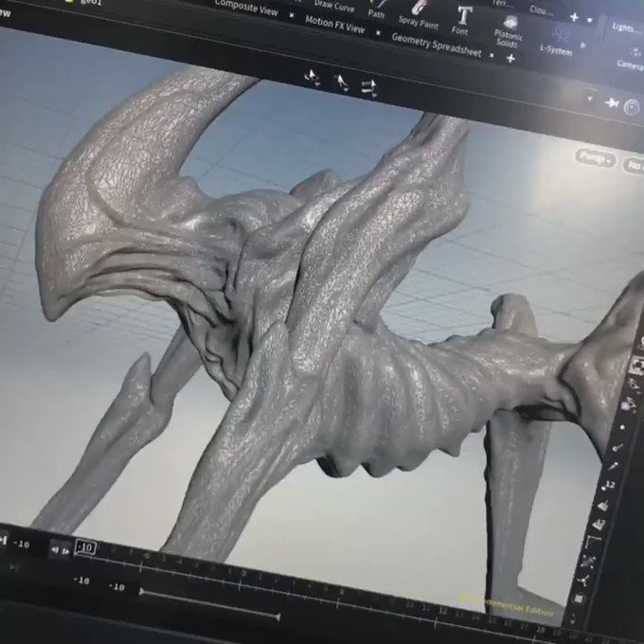
Task: Close the Composite View tab
Action: (292, 15)
